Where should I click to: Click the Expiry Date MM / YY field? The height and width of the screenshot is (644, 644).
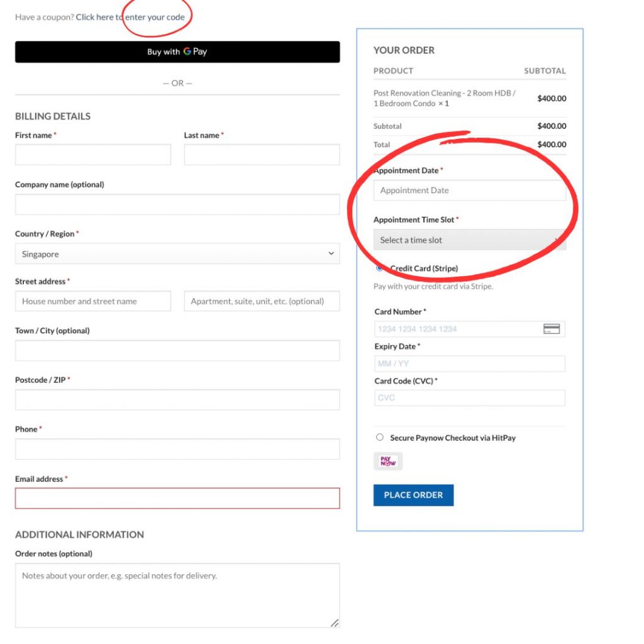pyautogui.click(x=469, y=364)
